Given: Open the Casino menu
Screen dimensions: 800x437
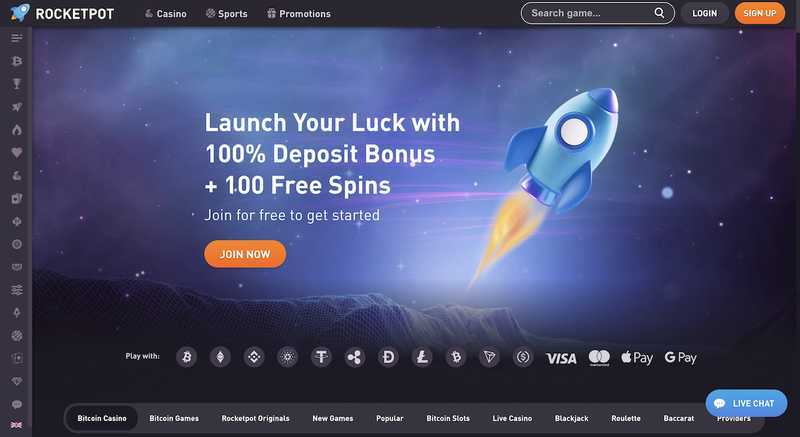Looking at the screenshot, I should pos(166,14).
